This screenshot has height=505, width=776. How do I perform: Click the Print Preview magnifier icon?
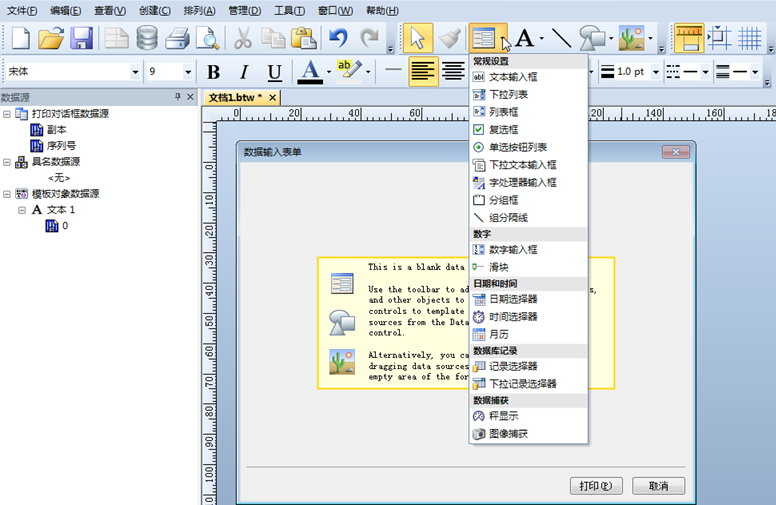(x=207, y=39)
